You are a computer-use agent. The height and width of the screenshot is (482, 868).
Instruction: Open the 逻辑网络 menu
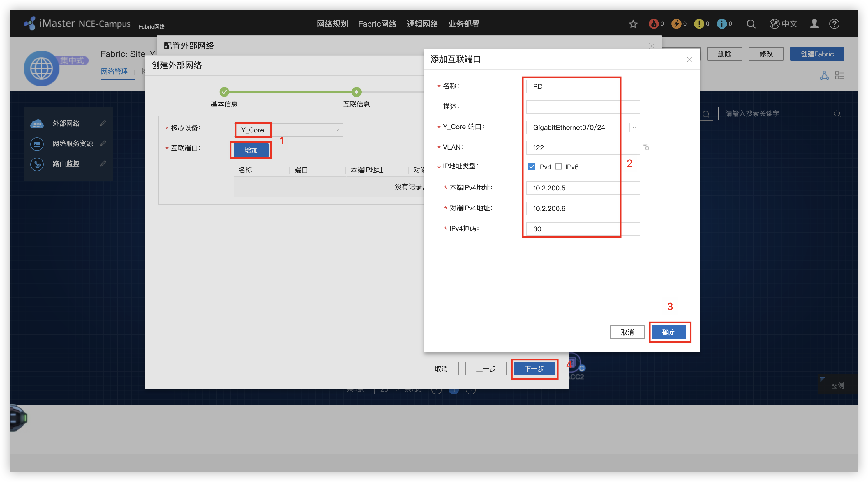click(422, 24)
